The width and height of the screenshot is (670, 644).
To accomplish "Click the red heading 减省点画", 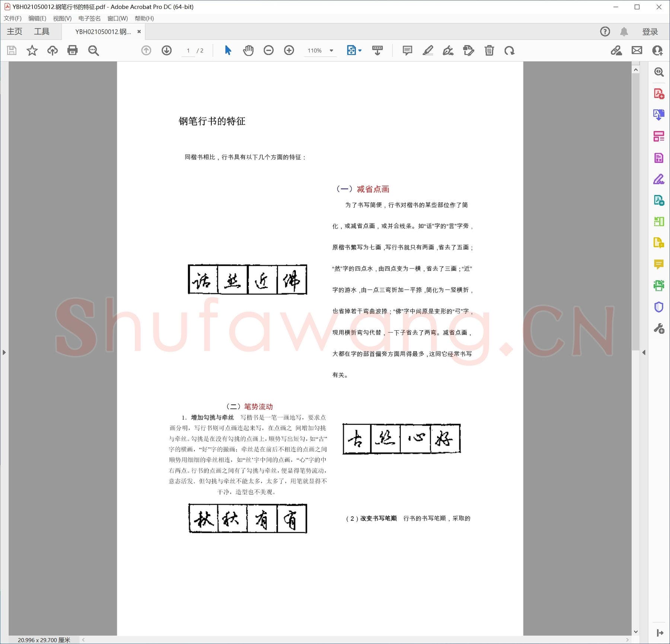I will coord(373,189).
